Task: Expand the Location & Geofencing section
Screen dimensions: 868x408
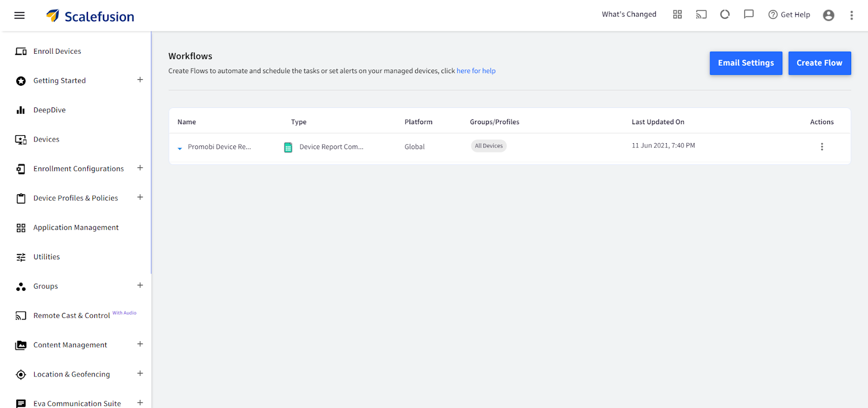Action: click(140, 373)
